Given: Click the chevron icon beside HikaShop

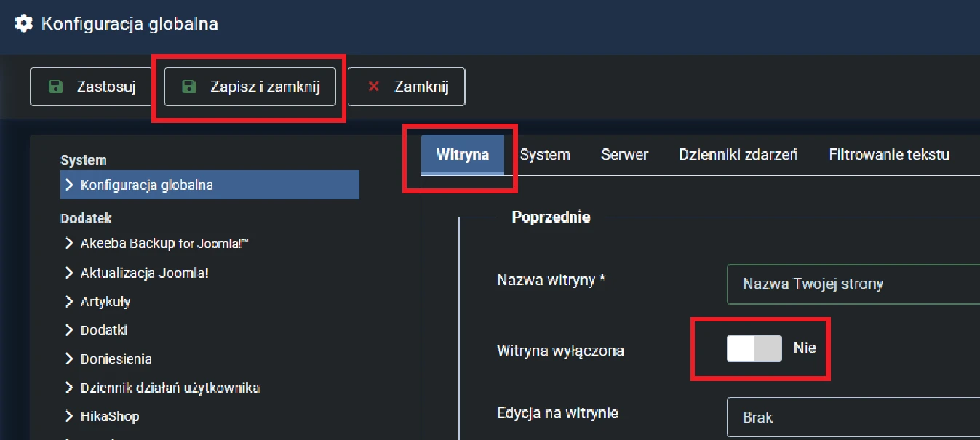Looking at the screenshot, I should point(69,417).
